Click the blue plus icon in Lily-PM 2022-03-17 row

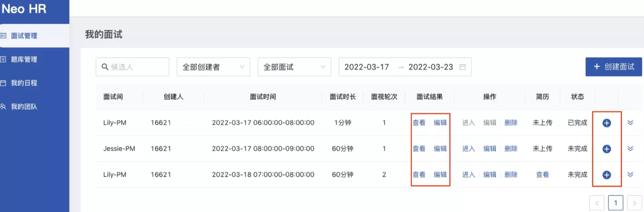(607, 123)
